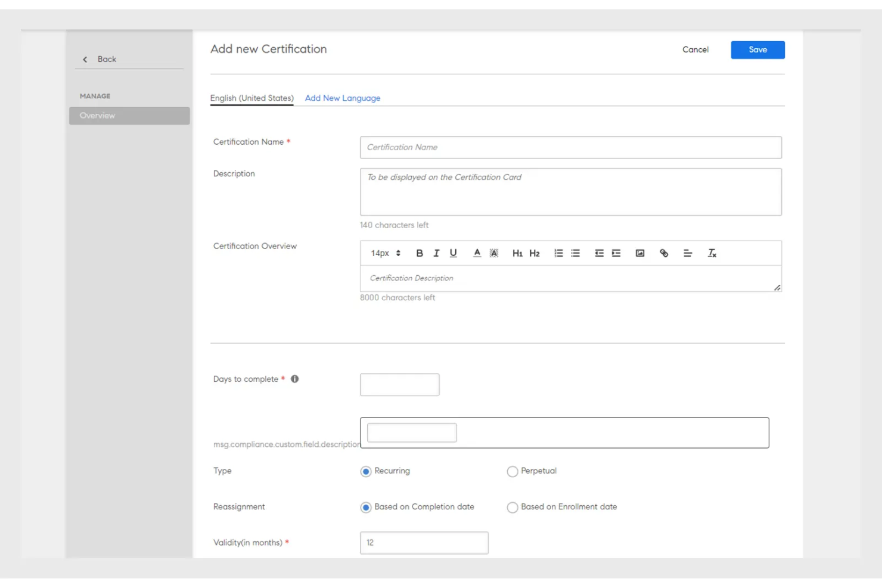Apply a numbered list in the editor

558,253
